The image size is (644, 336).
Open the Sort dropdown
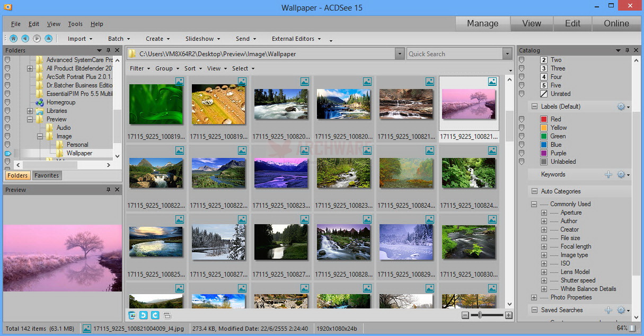[193, 68]
